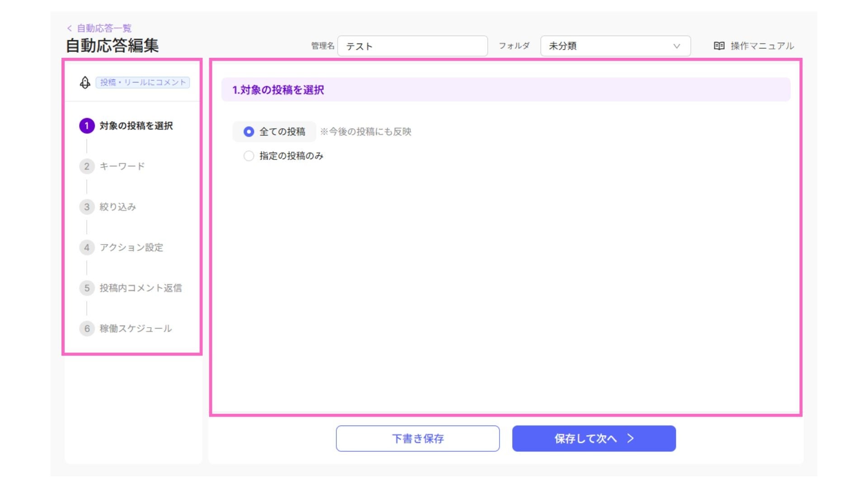The image size is (868, 488).
Task: Select the 全ての投稿 radio button
Action: pos(249,131)
